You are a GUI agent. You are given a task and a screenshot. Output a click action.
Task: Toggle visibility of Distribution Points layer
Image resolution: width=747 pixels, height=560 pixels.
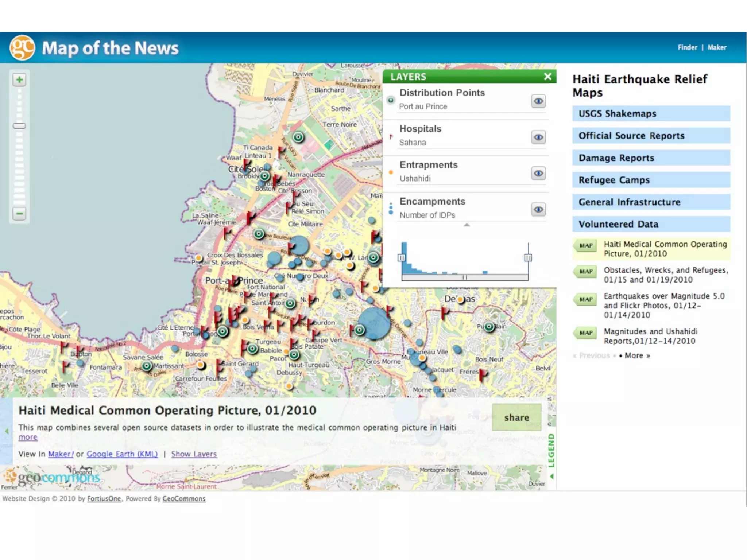pos(538,101)
